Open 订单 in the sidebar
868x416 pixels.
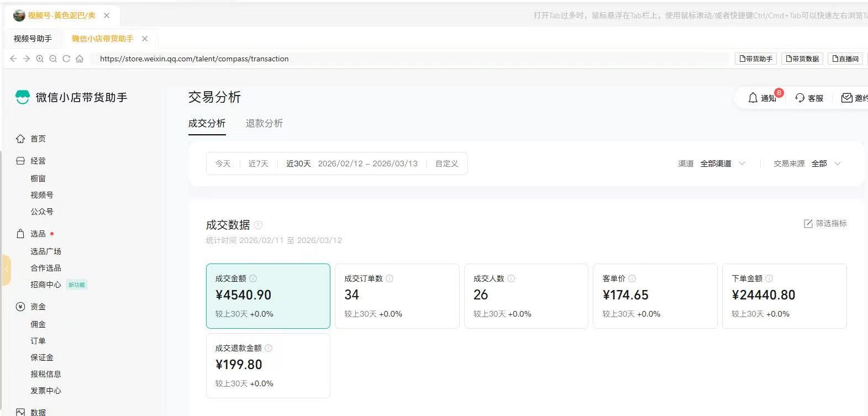38,341
